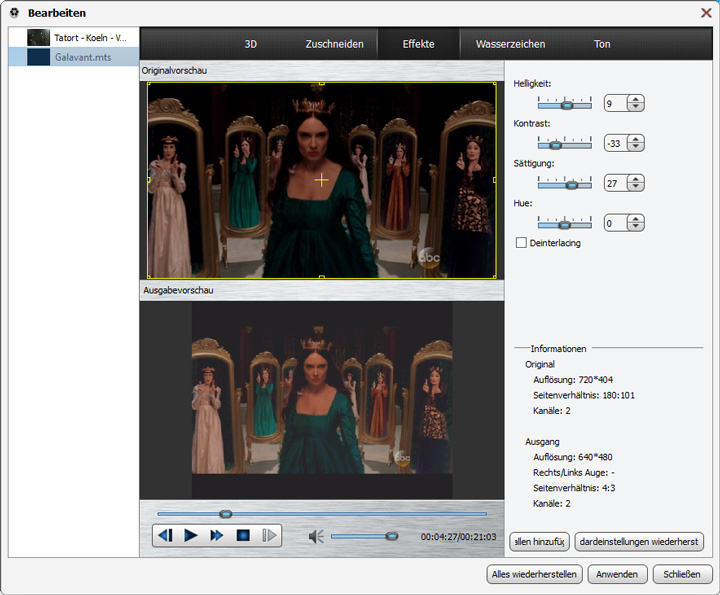The height and width of the screenshot is (595, 720).
Task: Increase Kontrast with the up arrow
Action: 636,139
